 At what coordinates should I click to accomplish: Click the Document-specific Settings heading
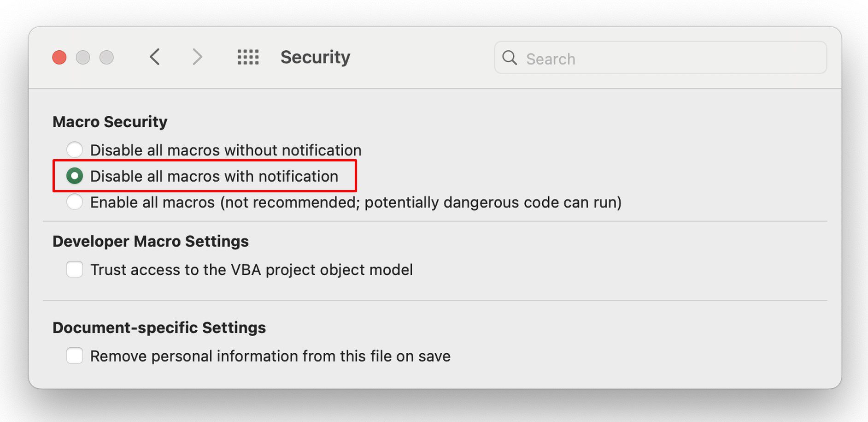[159, 327]
